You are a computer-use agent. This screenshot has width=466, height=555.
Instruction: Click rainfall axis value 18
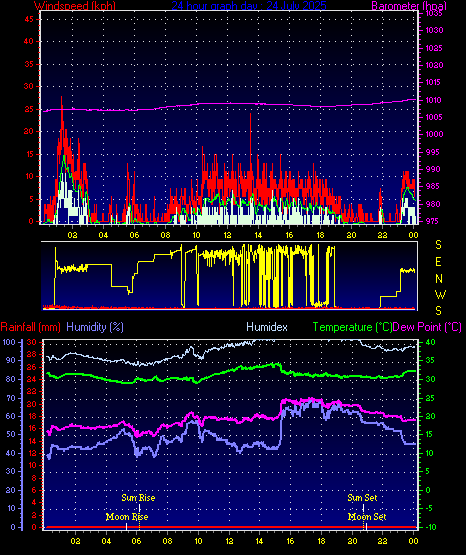[x=32, y=416]
